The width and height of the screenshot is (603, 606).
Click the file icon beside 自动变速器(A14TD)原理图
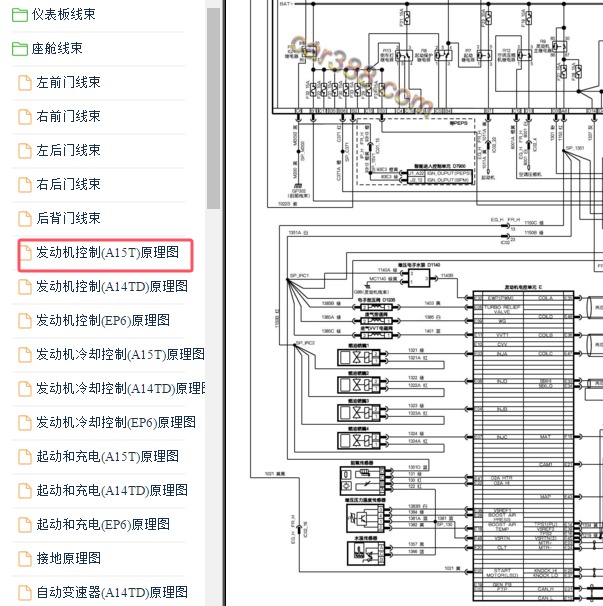click(25, 593)
